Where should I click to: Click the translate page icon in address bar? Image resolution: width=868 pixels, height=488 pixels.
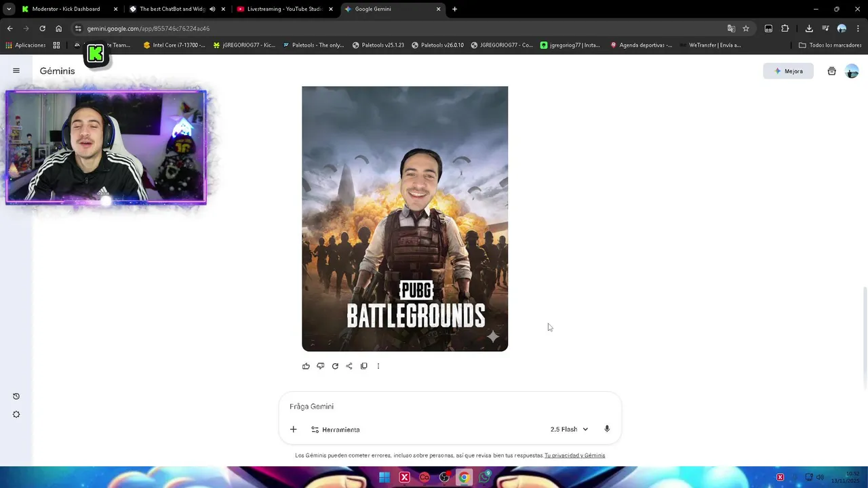pyautogui.click(x=731, y=28)
